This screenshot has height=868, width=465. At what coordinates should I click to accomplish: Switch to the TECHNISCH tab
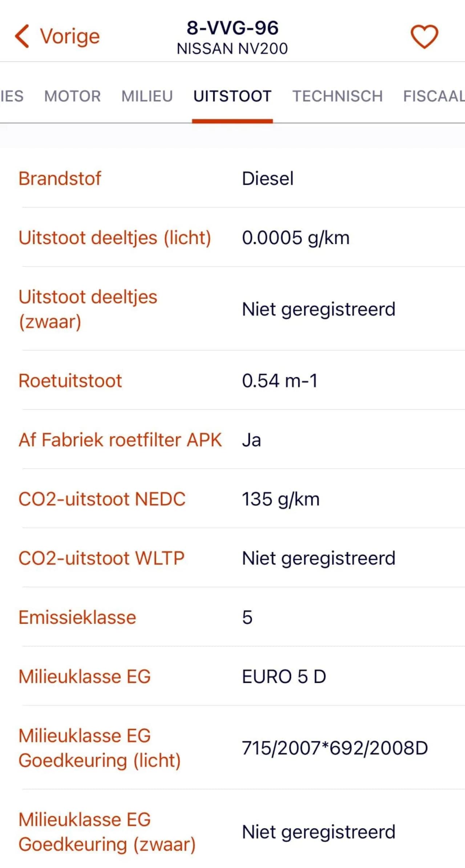pyautogui.click(x=337, y=96)
